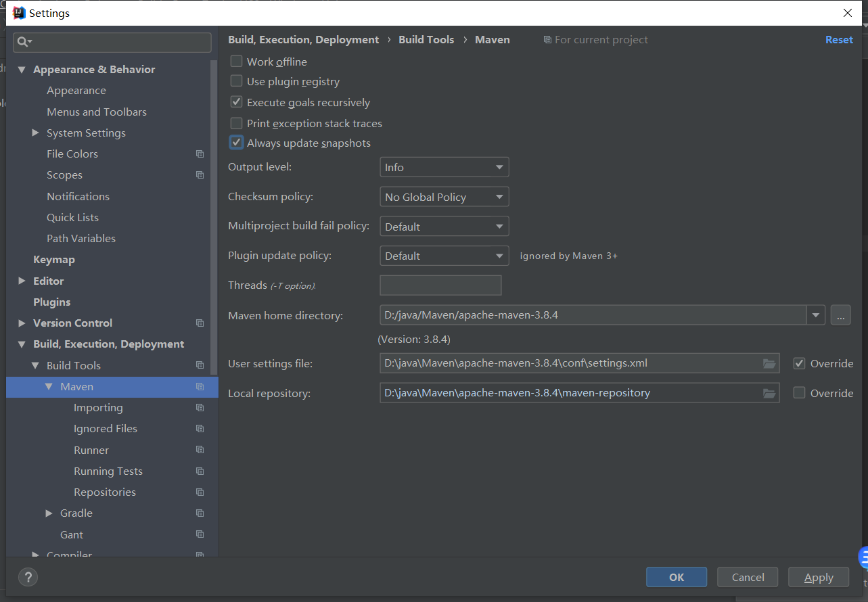Viewport: 868px width, 602px height.
Task: Expand the Editor section
Action: [22, 281]
